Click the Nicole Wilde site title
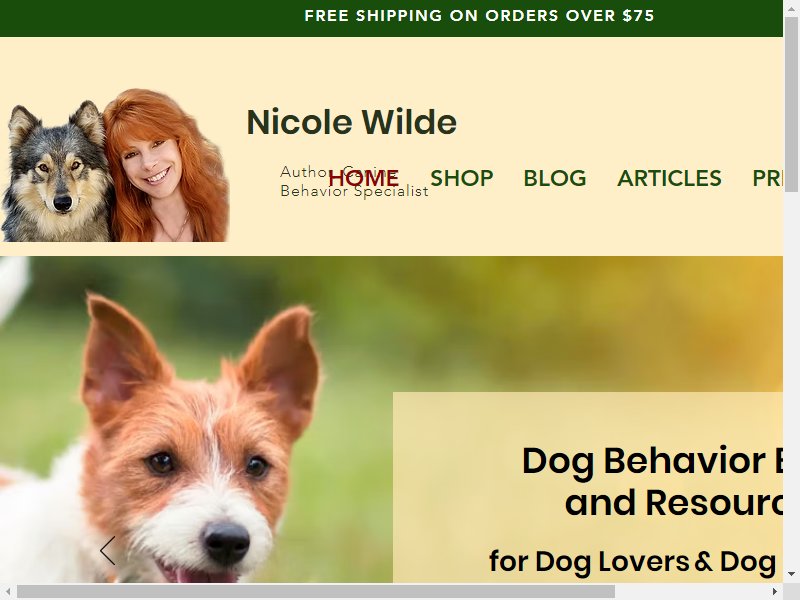The height and width of the screenshot is (600, 800). tap(351, 122)
